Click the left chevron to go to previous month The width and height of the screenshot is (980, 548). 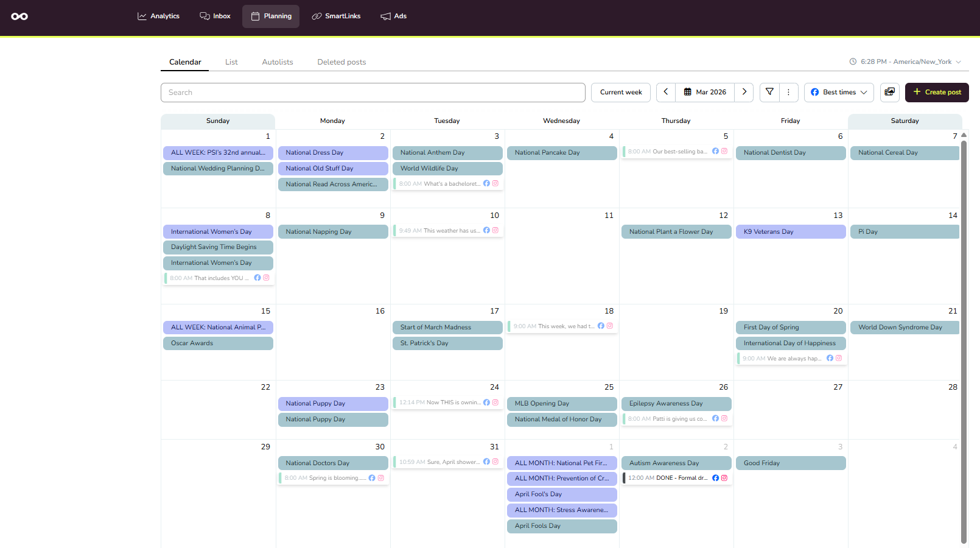665,92
